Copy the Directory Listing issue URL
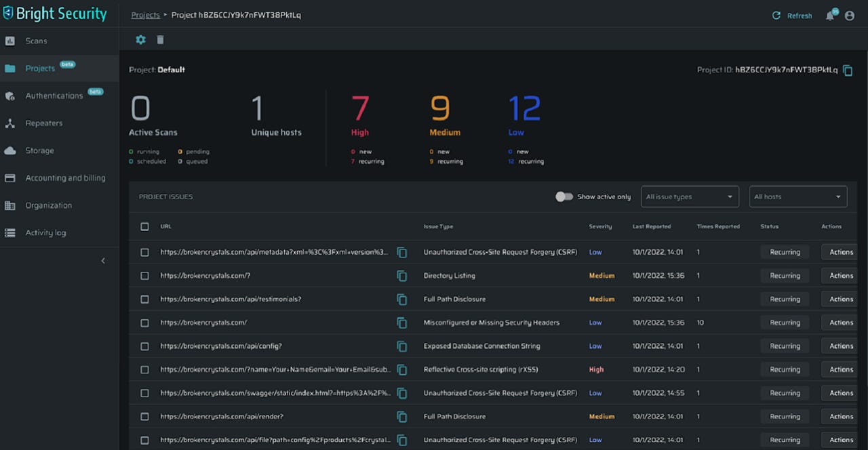This screenshot has height=450, width=868. click(402, 276)
